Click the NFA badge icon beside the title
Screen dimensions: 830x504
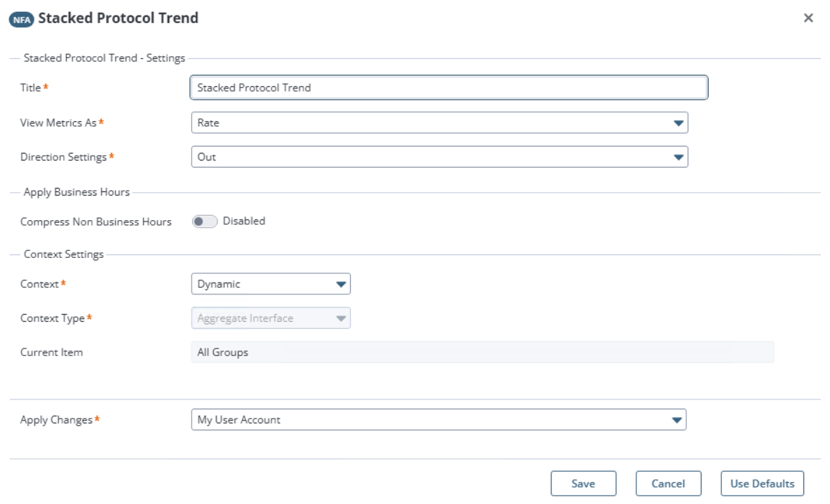tap(22, 20)
